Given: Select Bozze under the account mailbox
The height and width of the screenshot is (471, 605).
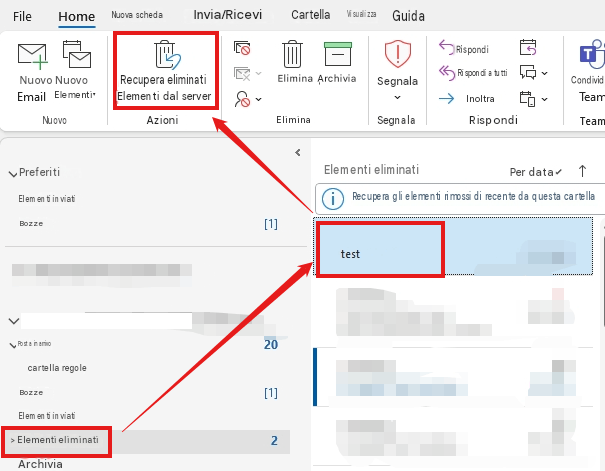Looking at the screenshot, I should [31, 393].
